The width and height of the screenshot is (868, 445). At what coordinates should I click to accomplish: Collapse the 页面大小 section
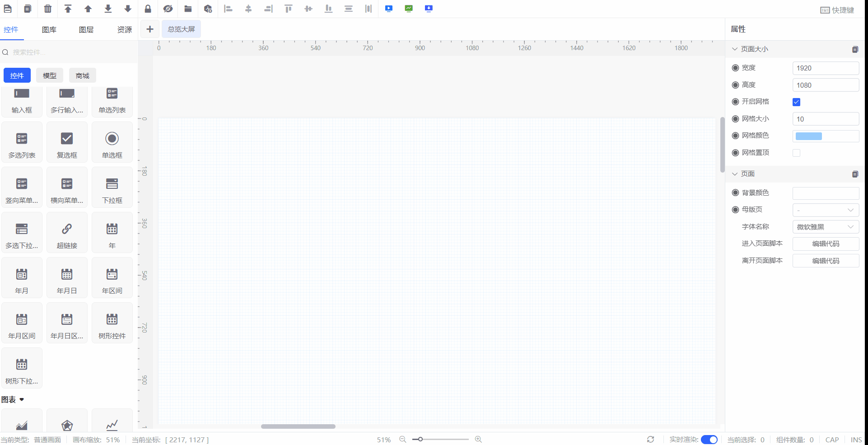pos(735,49)
